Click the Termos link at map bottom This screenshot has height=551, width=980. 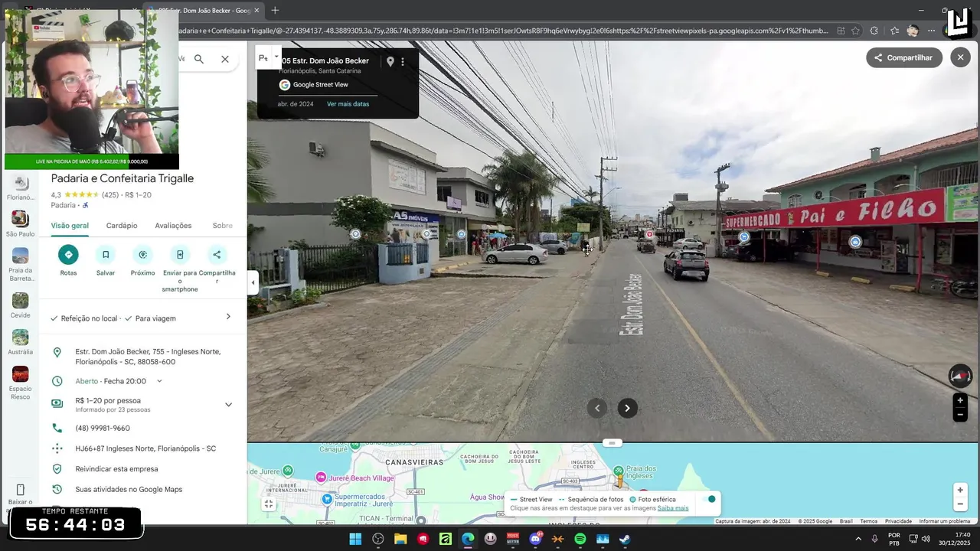(x=869, y=521)
